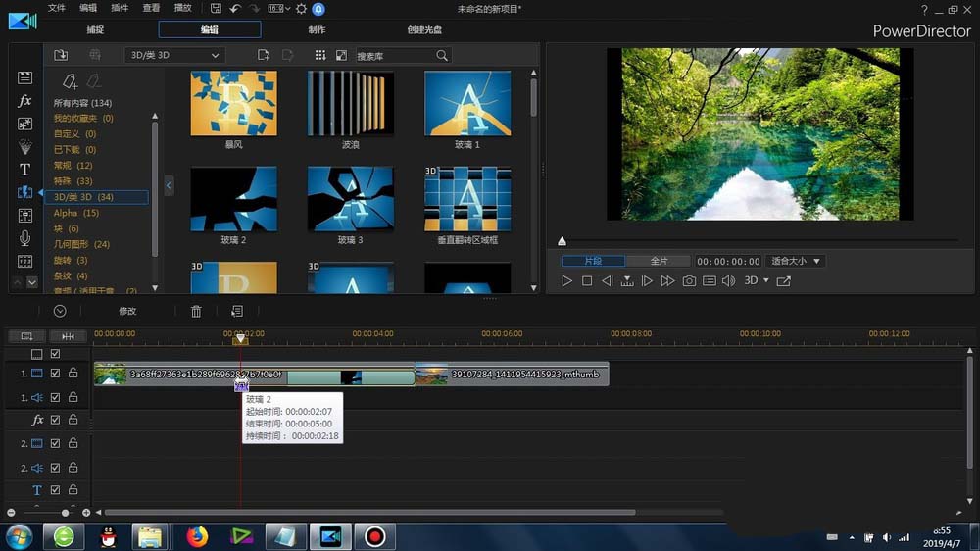Click the save project icon
Screen dimensions: 980x551
(216, 9)
